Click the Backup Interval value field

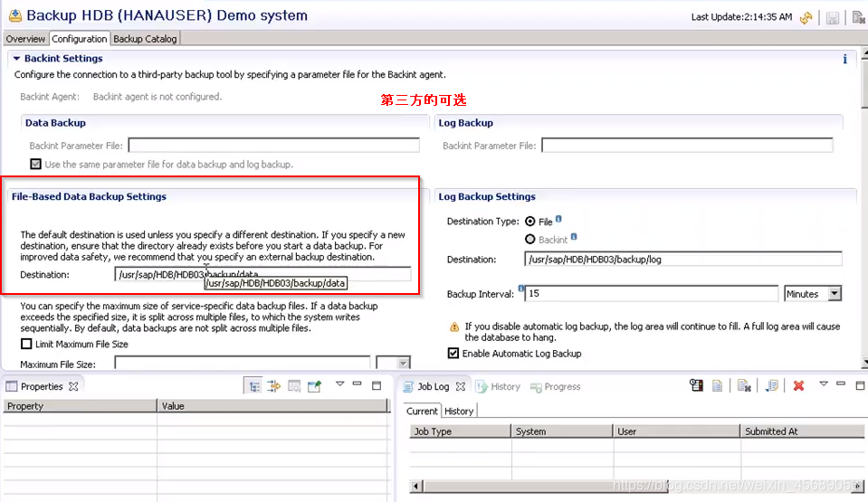click(x=651, y=293)
